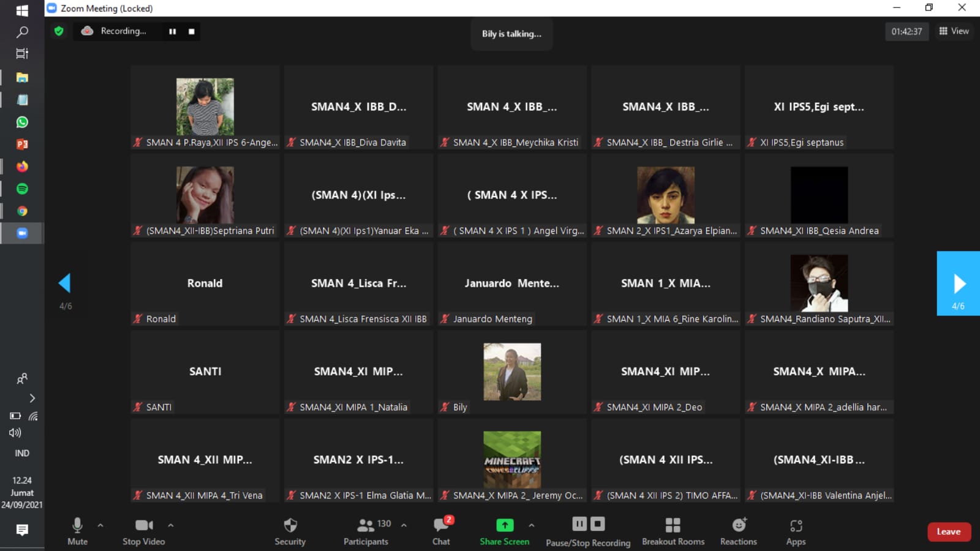The width and height of the screenshot is (980, 551).
Task: Click the green encryption shield icon
Action: tap(59, 31)
